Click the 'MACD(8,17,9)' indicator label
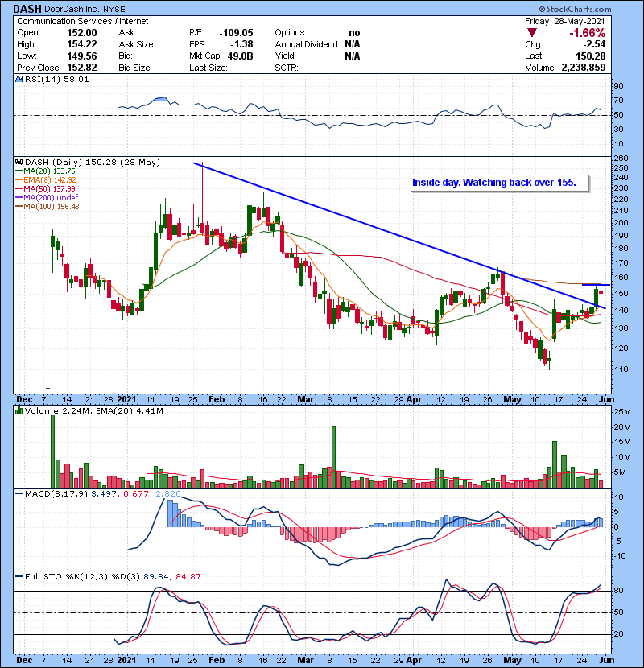Viewport: 644px width, 668px height. click(56, 494)
